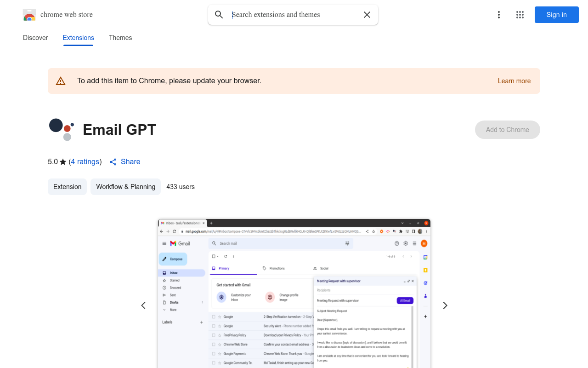This screenshot has height=368, width=588.
Task: Click the chrome web store title text
Action: [67, 15]
